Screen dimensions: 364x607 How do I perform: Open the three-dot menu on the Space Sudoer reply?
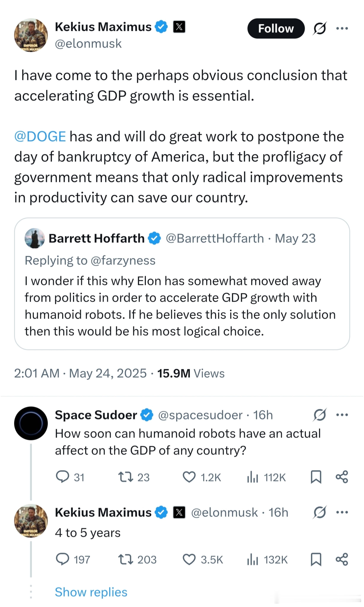(x=342, y=415)
